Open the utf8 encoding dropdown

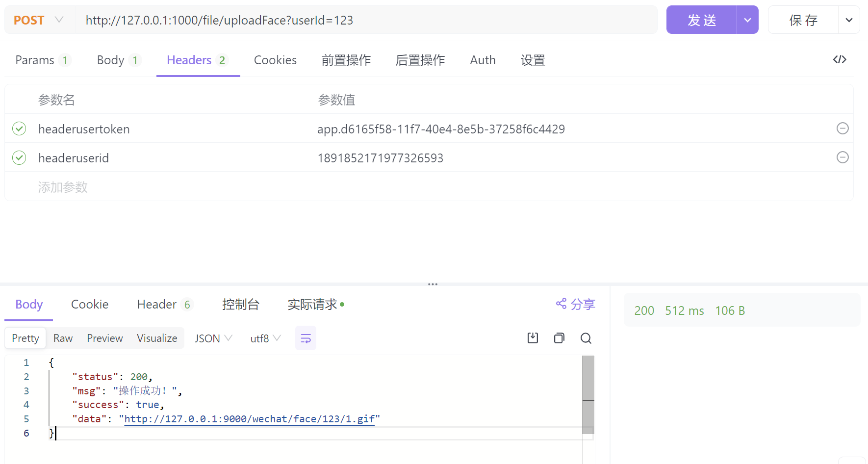[265, 338]
